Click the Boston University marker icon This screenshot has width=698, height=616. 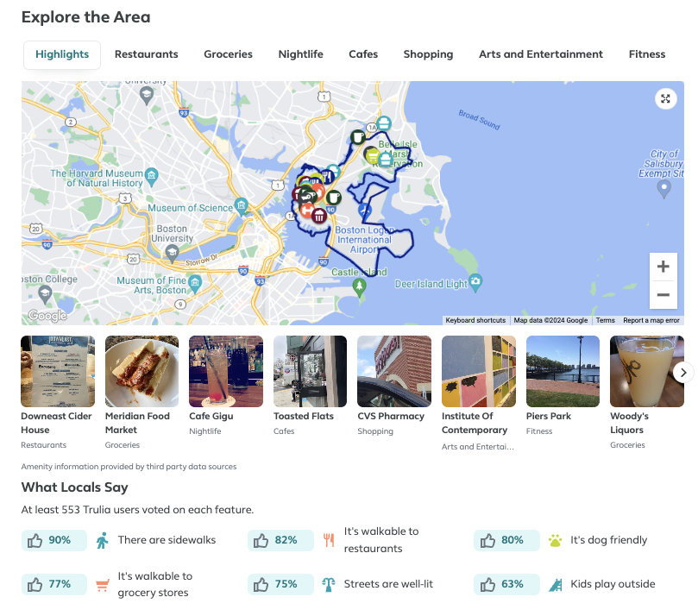click(x=172, y=252)
